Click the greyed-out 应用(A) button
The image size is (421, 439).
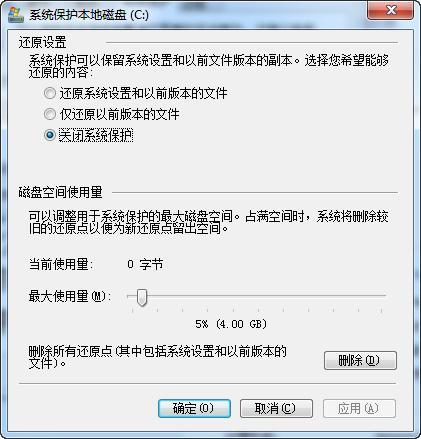(359, 408)
